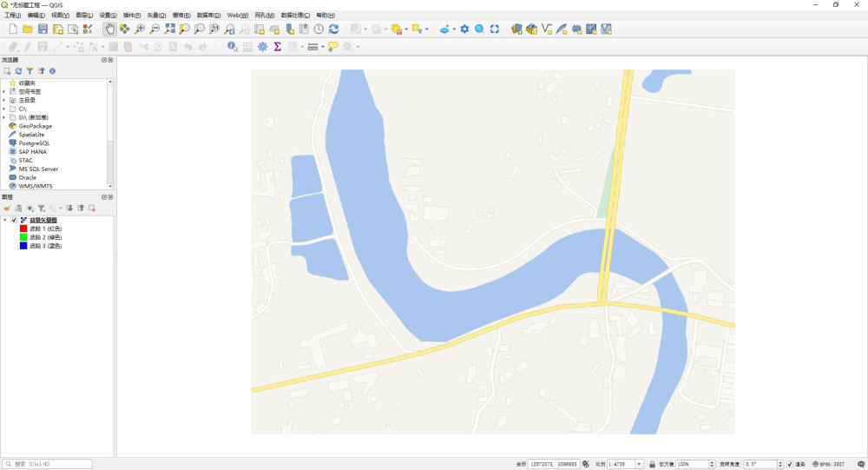
Task: Open the messages log speech bubble icon
Action: click(x=861, y=464)
